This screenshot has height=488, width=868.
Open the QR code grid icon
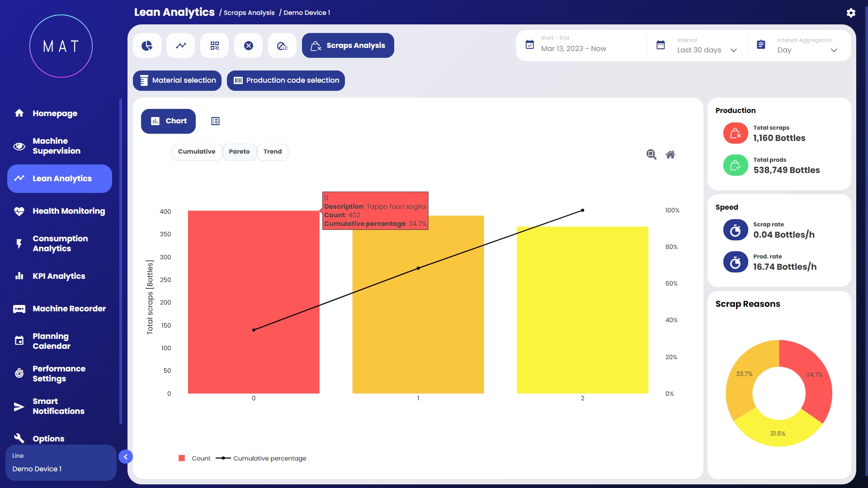(x=215, y=46)
